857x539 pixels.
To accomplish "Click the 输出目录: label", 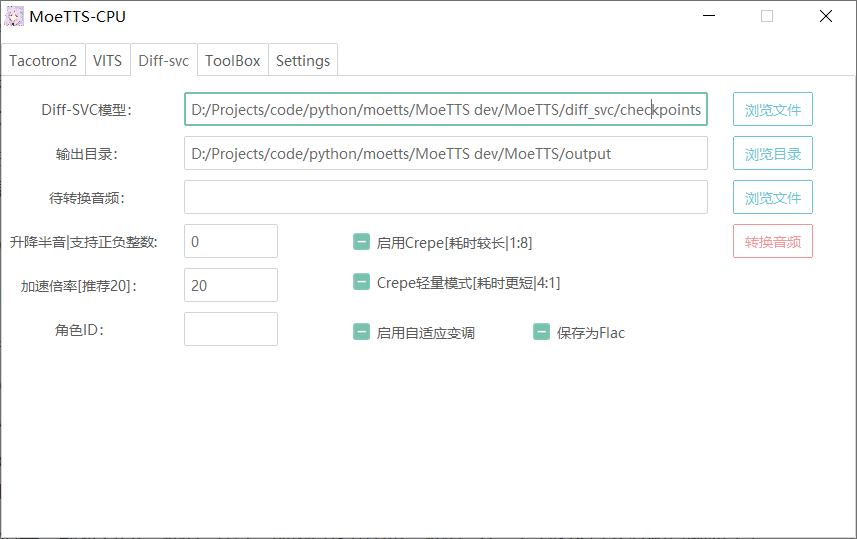I will pos(87,154).
